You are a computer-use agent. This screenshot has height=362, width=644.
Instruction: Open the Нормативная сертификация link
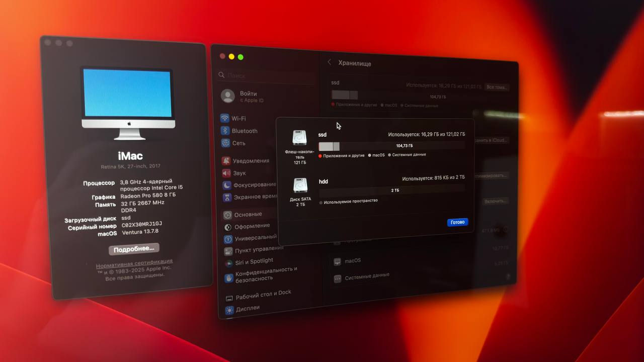134,262
